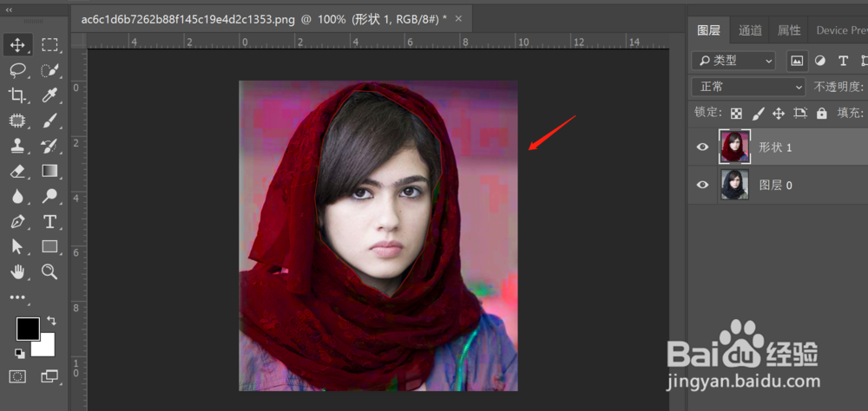Select the Dodge tool
This screenshot has height=411, width=868.
[49, 196]
